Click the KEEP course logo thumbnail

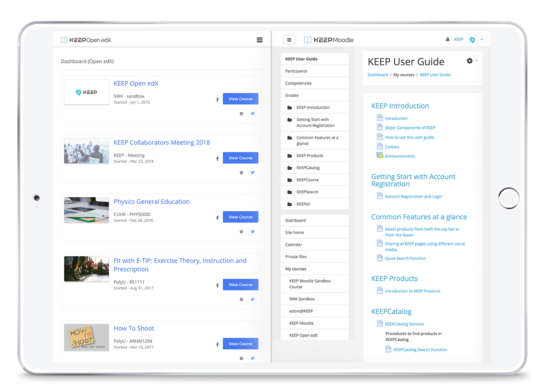(x=86, y=92)
